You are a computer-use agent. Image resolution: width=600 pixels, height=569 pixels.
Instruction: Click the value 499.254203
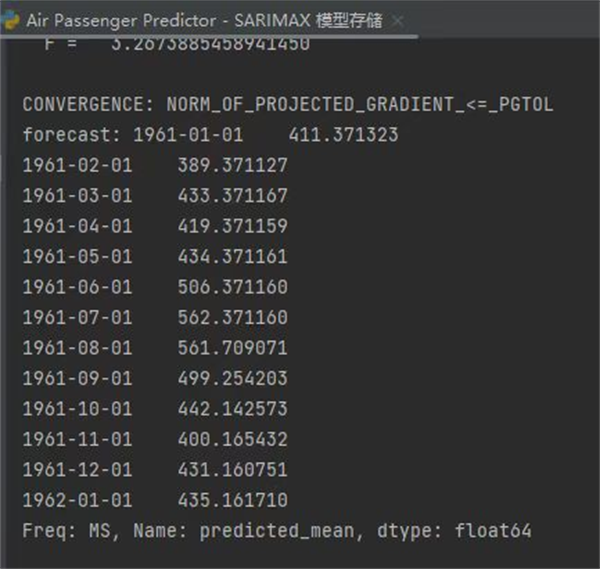coord(232,378)
